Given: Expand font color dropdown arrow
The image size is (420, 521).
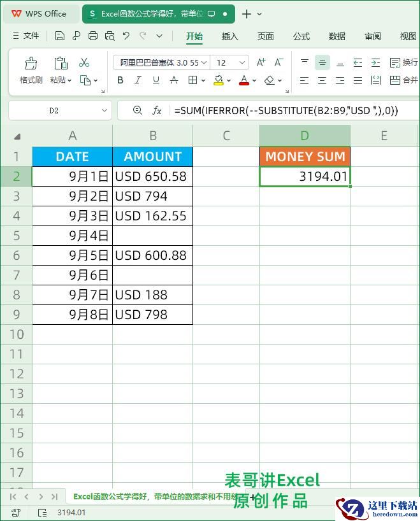Looking at the screenshot, I should pyautogui.click(x=254, y=80).
